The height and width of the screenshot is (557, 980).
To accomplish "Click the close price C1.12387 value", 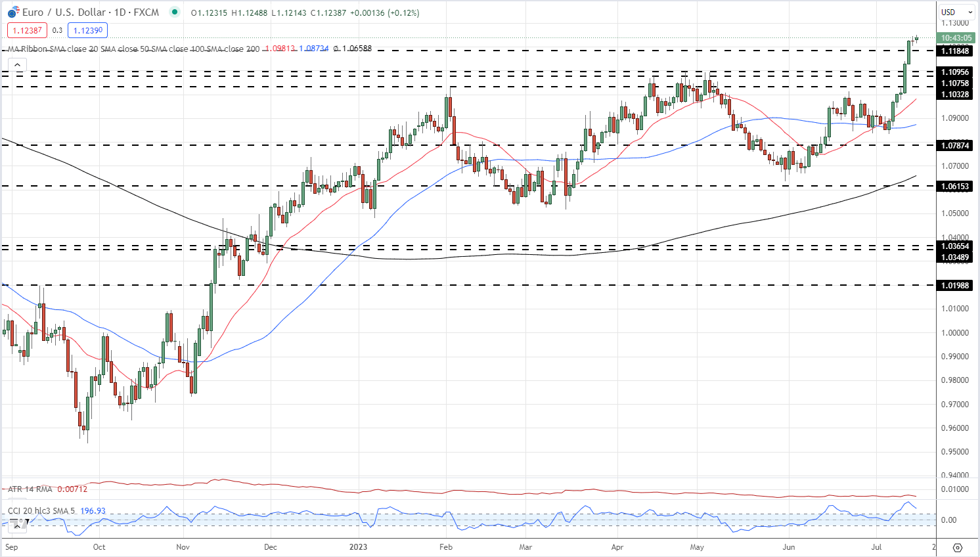I will (328, 12).
